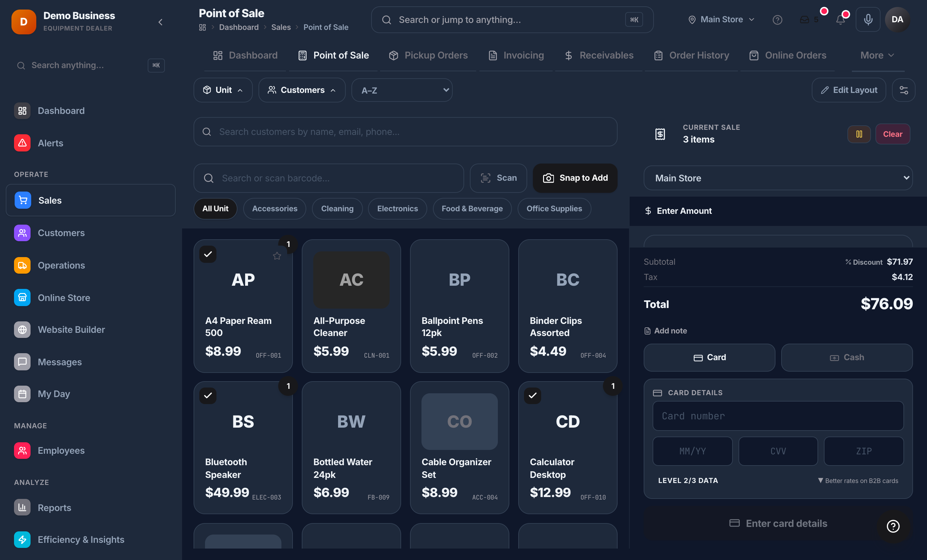Click the Add note link
The height and width of the screenshot is (560, 927).
[666, 331]
